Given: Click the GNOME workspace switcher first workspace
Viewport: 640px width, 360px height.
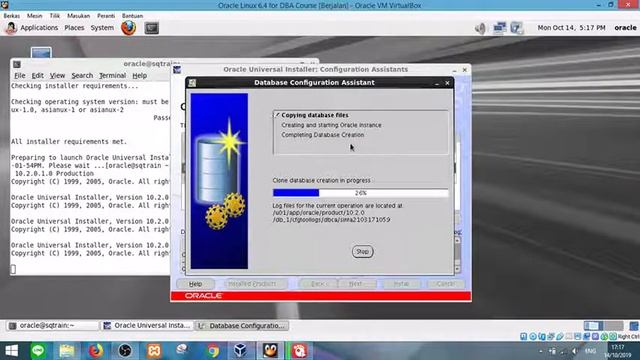Looking at the screenshot, I should coord(593,326).
